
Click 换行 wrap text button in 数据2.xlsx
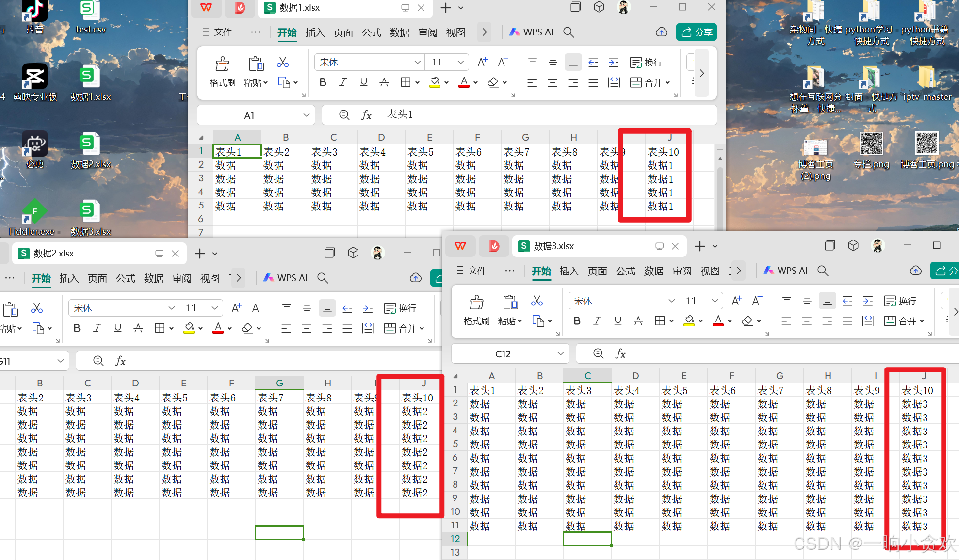pyautogui.click(x=400, y=308)
